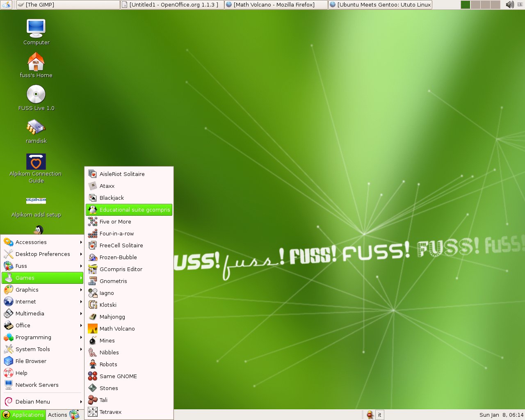Launch Ataxx from the Games menu
525x420 pixels.
coord(129,186)
